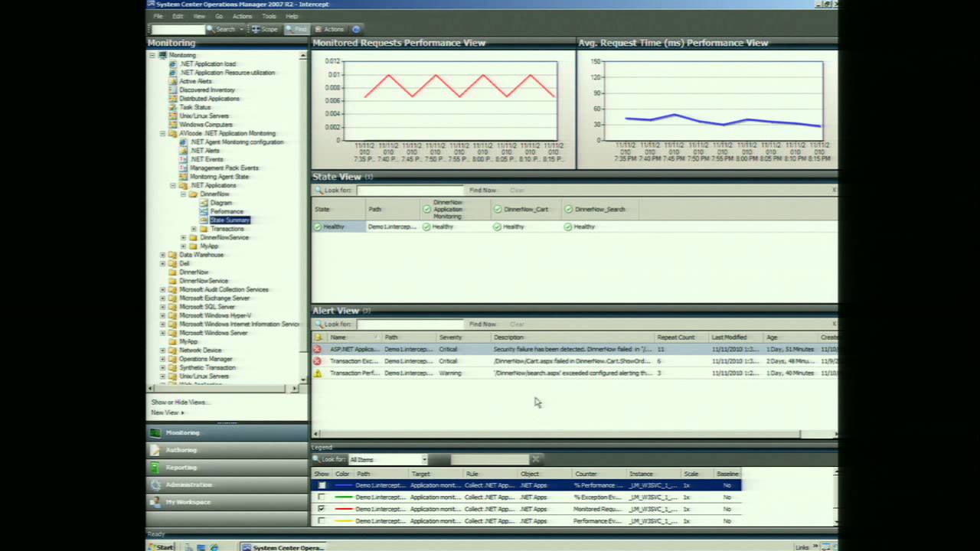980x551 pixels.
Task: Collapse AVIcode .NET Application Monitoring node
Action: pyautogui.click(x=162, y=133)
